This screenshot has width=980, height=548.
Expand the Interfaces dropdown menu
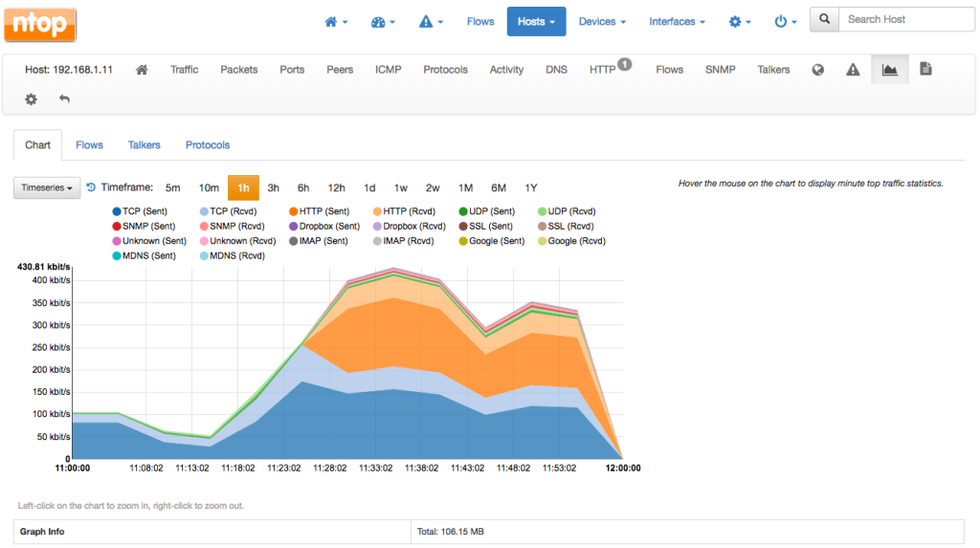(677, 21)
